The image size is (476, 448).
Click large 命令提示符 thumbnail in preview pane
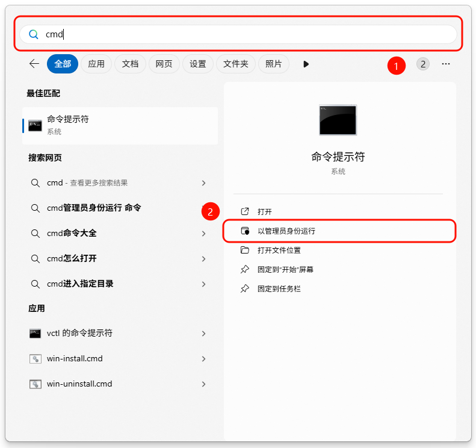(338, 120)
